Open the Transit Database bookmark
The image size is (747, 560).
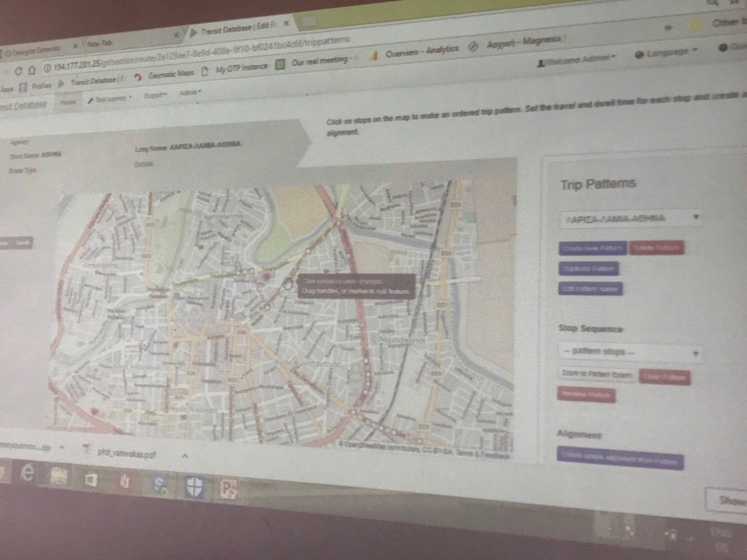[x=92, y=81]
